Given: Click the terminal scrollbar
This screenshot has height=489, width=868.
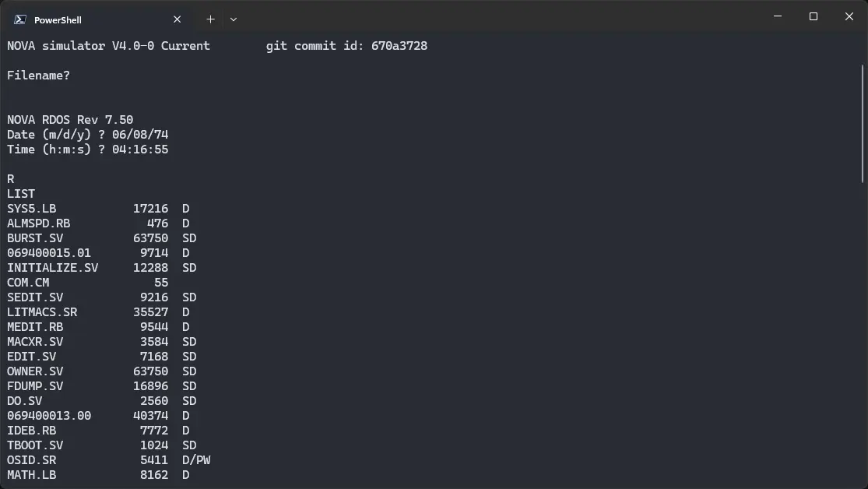Looking at the screenshot, I should [861, 93].
